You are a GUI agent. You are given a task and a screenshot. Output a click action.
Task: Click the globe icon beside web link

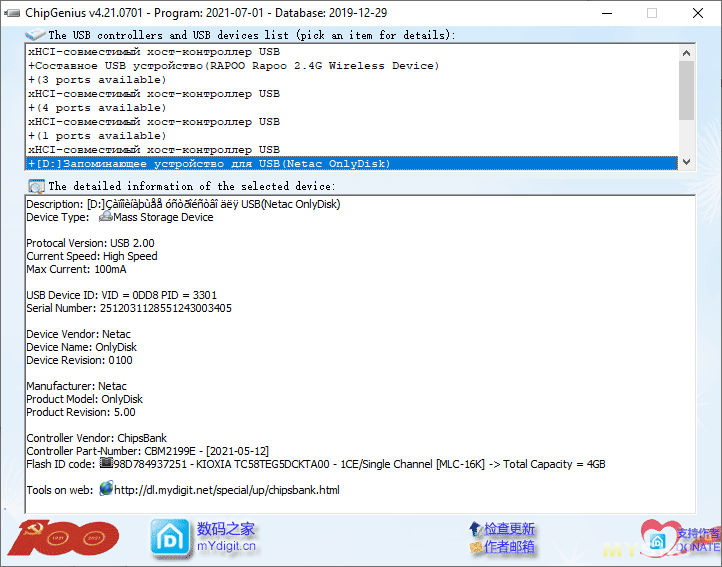coord(105,490)
